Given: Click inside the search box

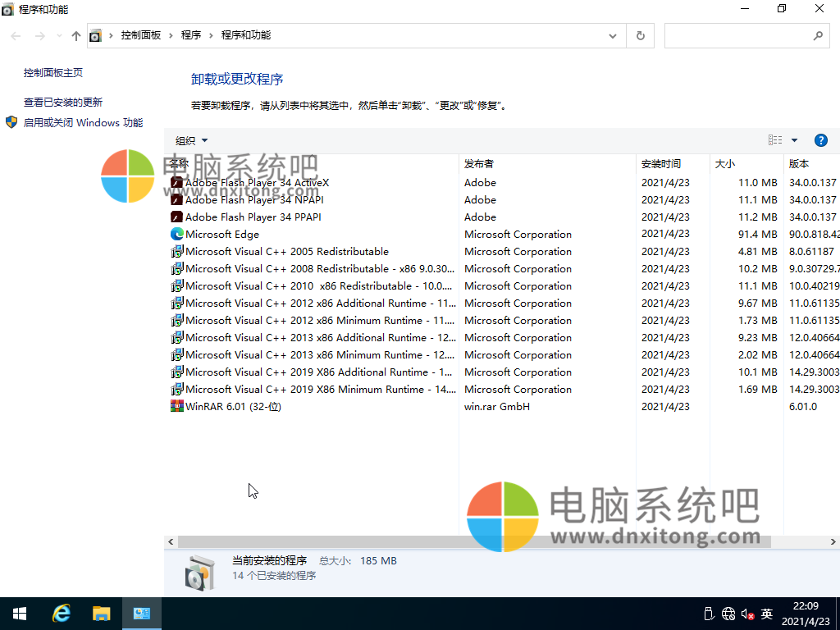Looking at the screenshot, I should [x=738, y=35].
